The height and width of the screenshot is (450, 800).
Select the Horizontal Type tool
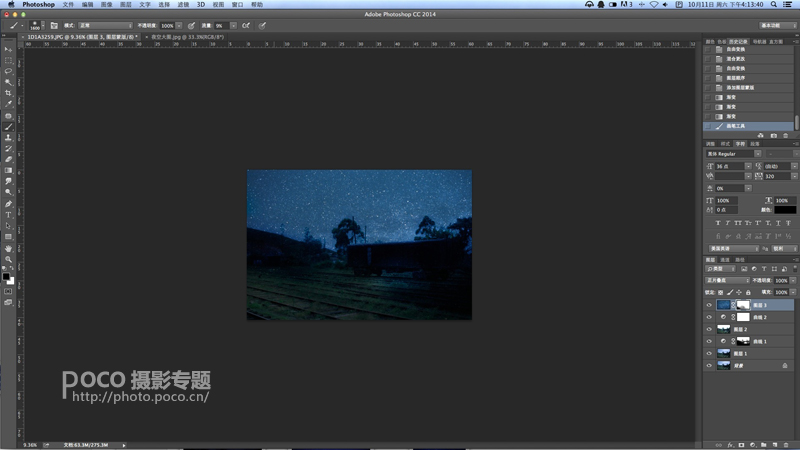[8, 215]
